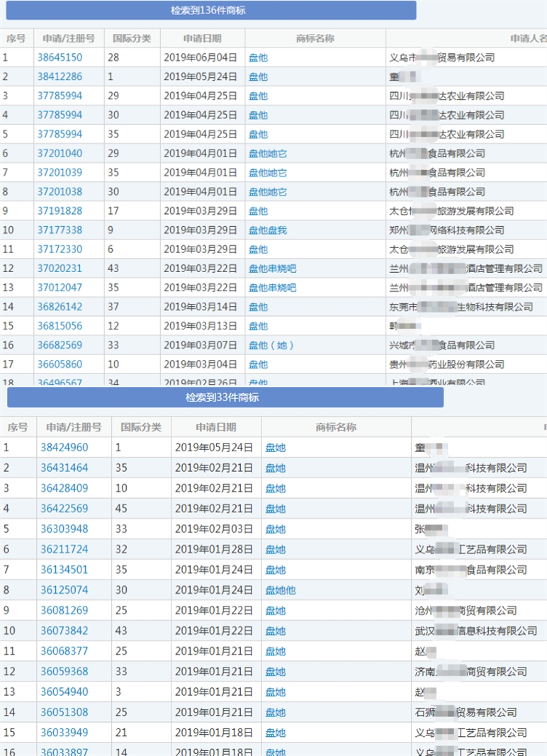Select the date cell 2019年03月14日

[201, 307]
